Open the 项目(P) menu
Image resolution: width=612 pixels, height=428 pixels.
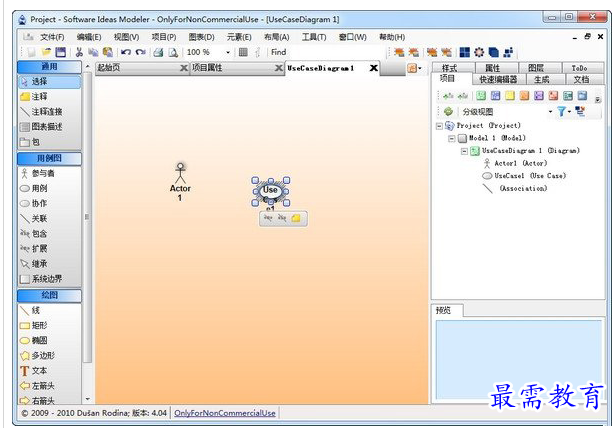164,37
